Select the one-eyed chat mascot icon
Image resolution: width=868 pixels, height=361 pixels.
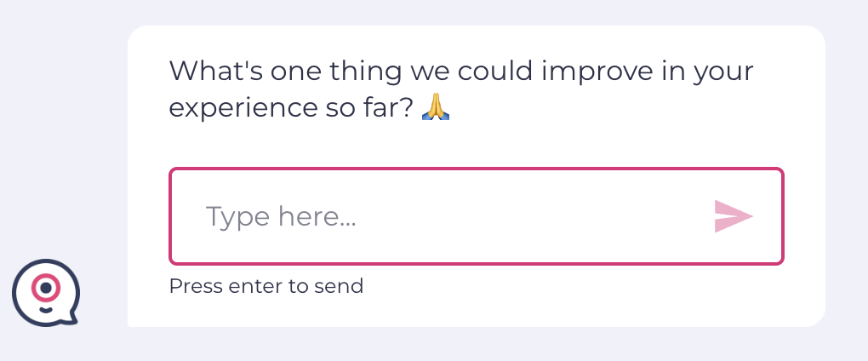click(x=45, y=292)
